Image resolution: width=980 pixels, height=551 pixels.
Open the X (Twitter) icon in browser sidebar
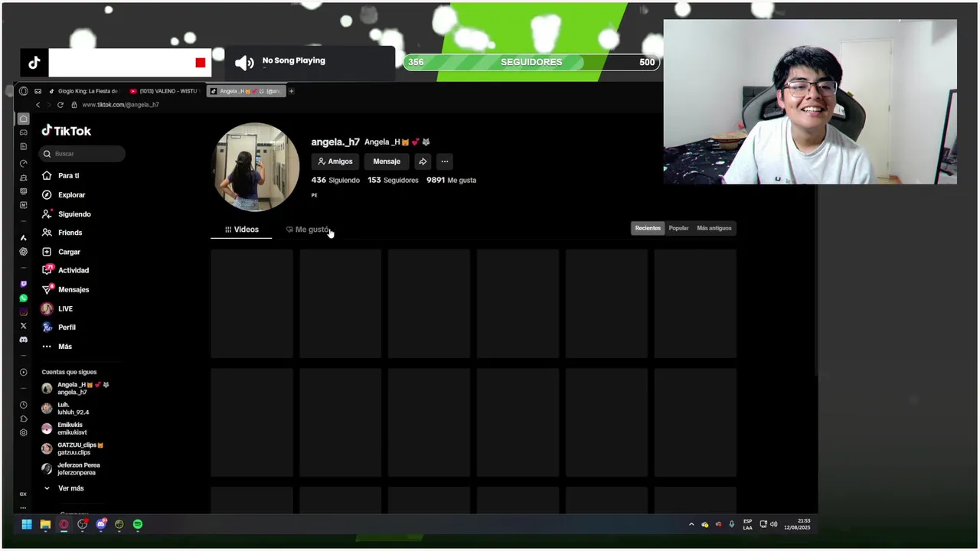23,325
